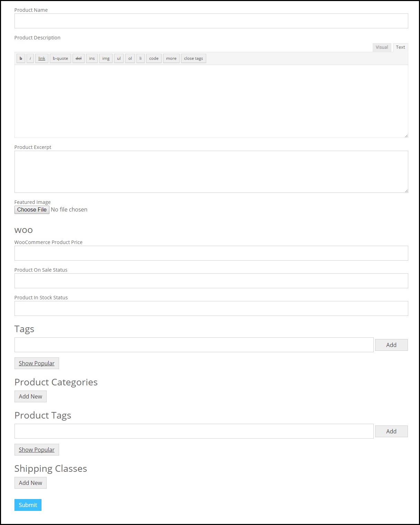Screen dimensions: 420x525
Task: Insert an image with the img button
Action: (x=106, y=58)
